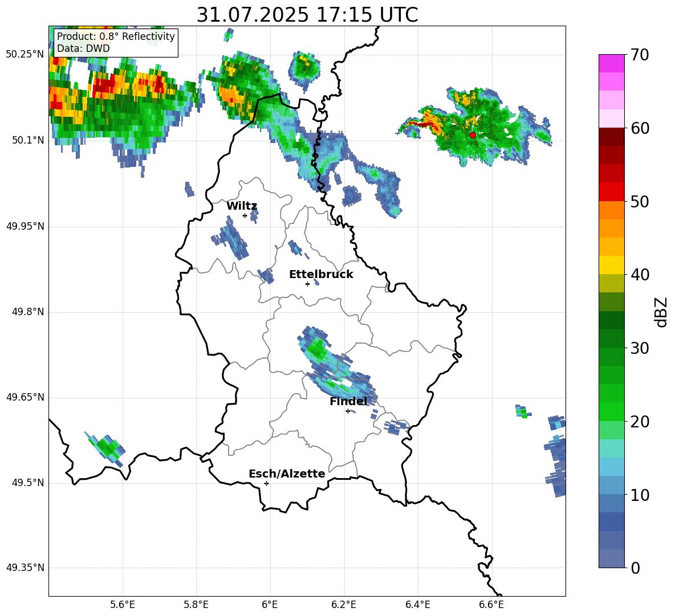Click the 6.6°E longitude label
Image resolution: width=675 pixels, height=616 pixels.
click(x=491, y=605)
